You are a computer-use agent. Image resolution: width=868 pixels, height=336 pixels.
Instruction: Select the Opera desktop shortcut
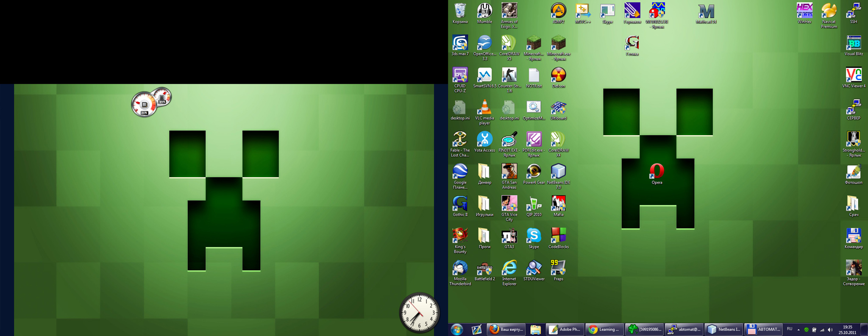[657, 171]
